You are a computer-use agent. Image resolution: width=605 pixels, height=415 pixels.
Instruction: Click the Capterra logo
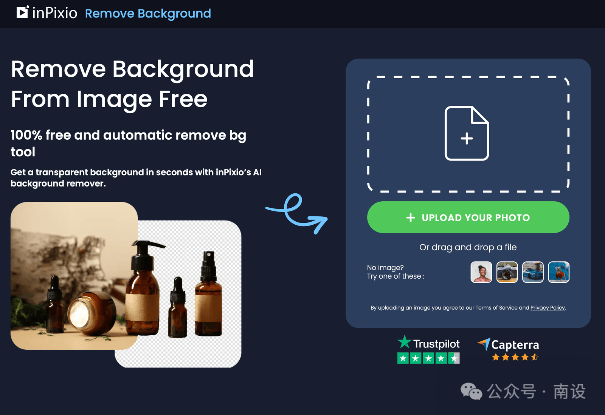[x=508, y=344]
